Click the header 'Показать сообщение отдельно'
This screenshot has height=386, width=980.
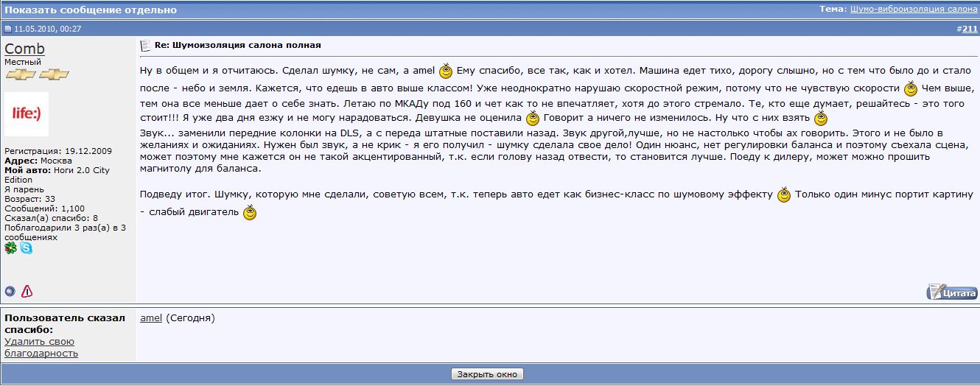coord(91,10)
